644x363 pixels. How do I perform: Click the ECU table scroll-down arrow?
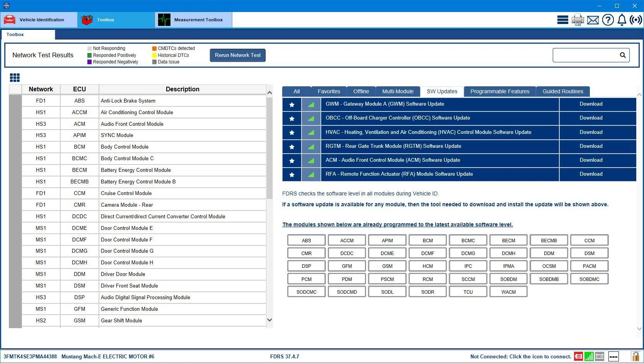[x=269, y=320]
